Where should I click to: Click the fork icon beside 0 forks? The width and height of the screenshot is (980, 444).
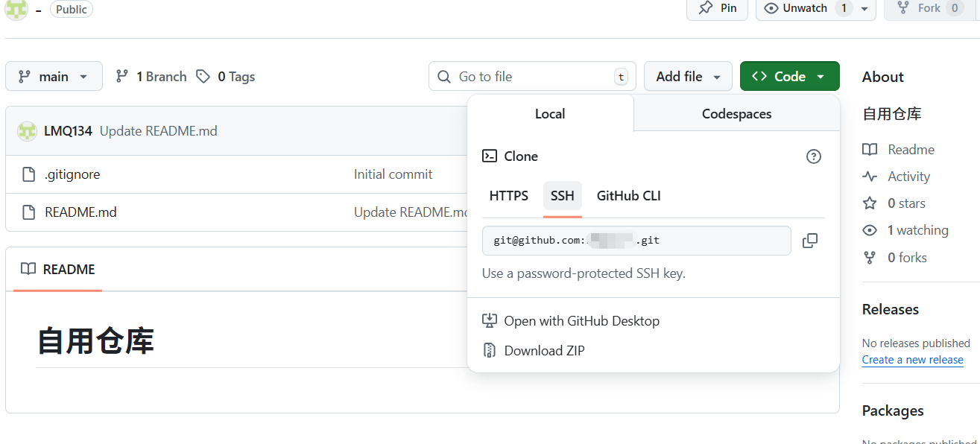point(870,257)
